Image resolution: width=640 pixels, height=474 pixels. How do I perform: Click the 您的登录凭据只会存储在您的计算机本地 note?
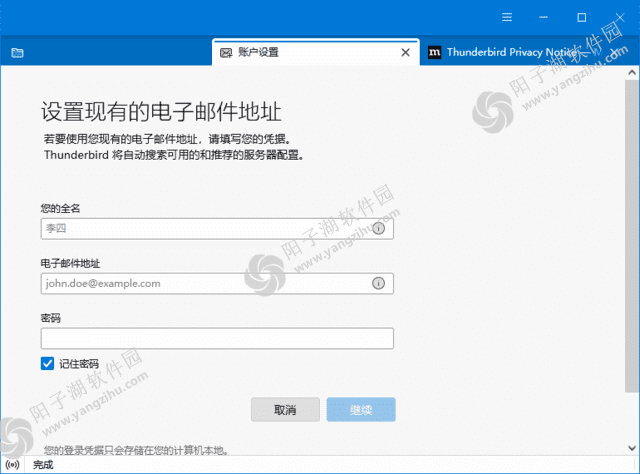136,450
